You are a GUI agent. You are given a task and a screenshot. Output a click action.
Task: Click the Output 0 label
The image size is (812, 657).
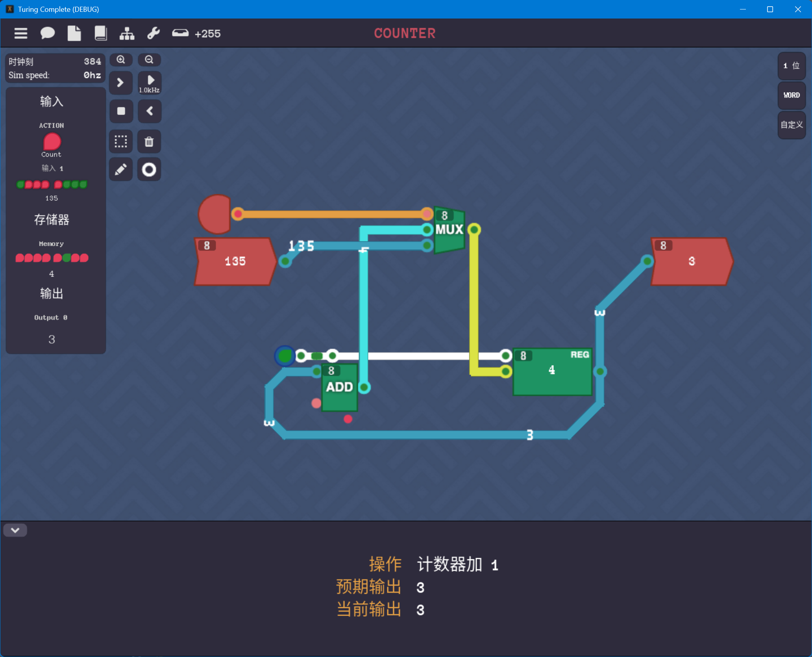point(51,317)
